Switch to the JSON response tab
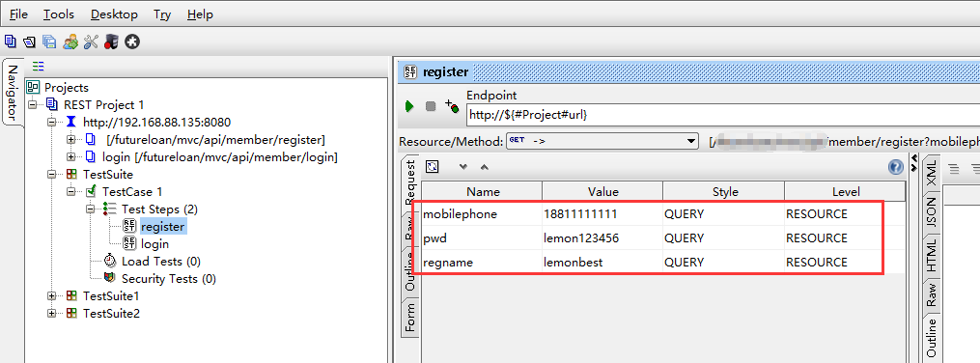 pyautogui.click(x=931, y=213)
